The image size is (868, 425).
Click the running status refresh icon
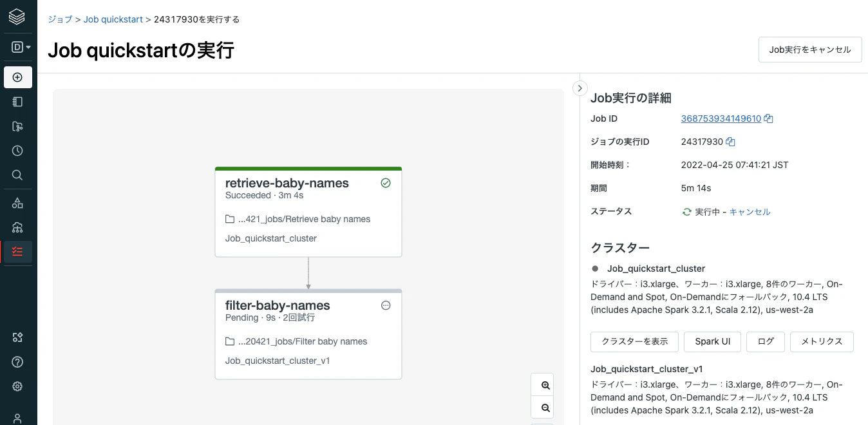click(687, 212)
